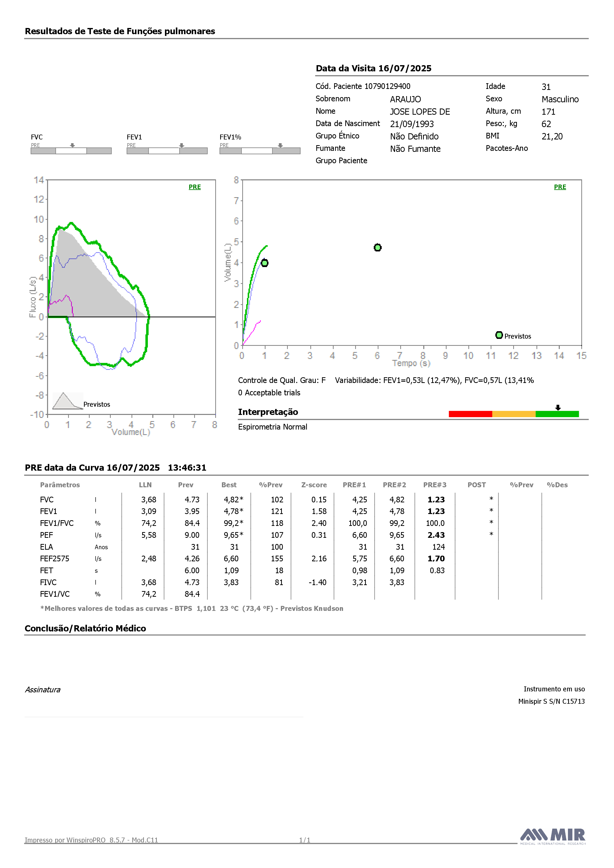Click the bold FEF2575 PRE#3 value 1.70
Screen dimensions: 614x868
436,559
